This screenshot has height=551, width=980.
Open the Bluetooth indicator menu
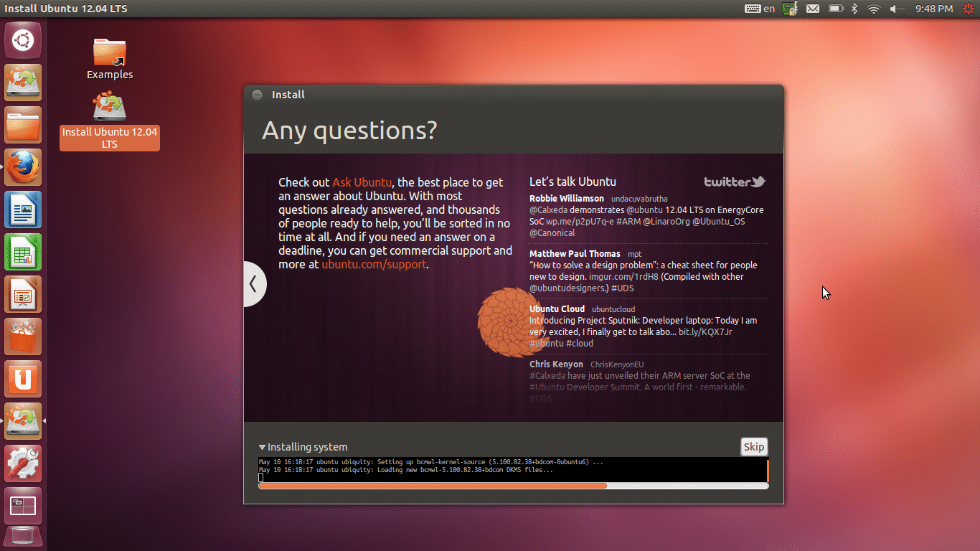(854, 9)
